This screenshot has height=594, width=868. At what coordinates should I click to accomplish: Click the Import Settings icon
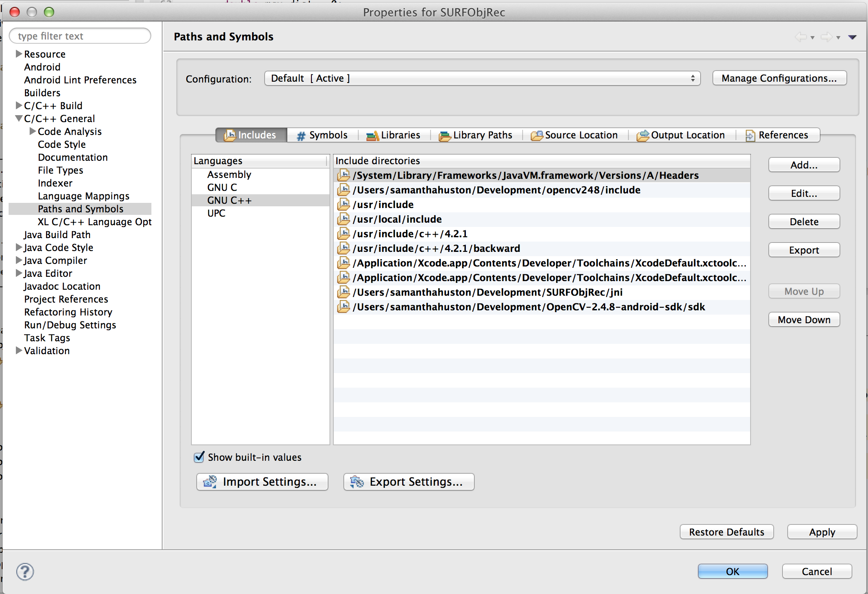[210, 482]
